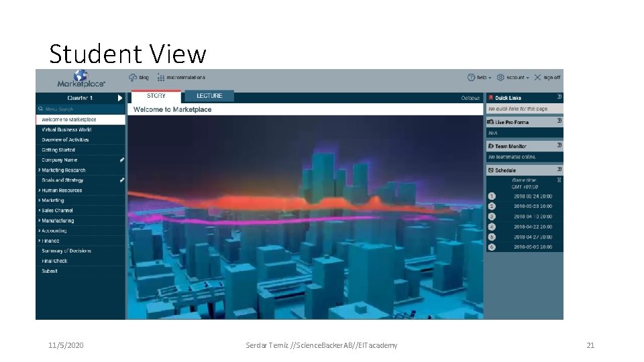This screenshot has height=362, width=644.
Task: Edit Goals and Strategy with pencil icon
Action: point(122,180)
